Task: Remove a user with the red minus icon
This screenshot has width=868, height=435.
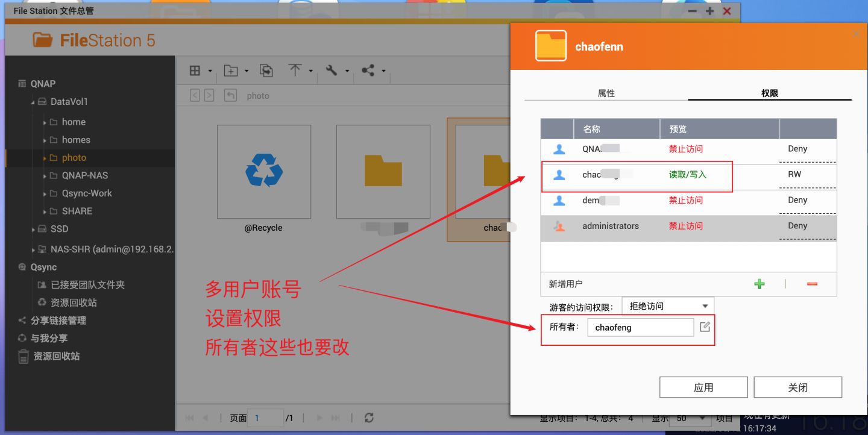Action: click(x=811, y=284)
